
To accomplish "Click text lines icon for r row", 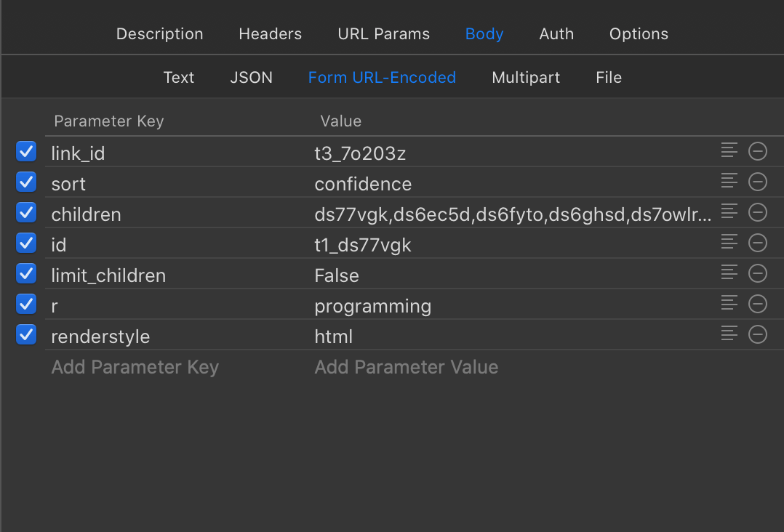I will tap(729, 303).
